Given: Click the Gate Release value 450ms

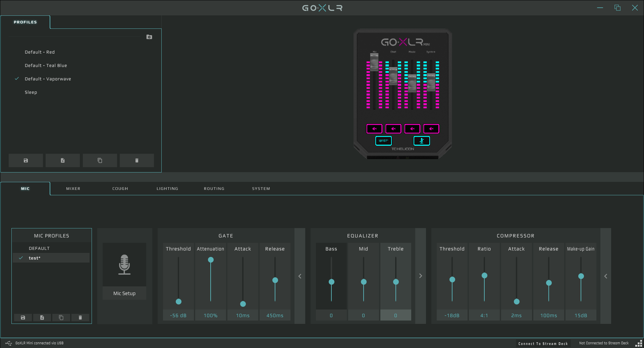Looking at the screenshot, I should pyautogui.click(x=275, y=316).
